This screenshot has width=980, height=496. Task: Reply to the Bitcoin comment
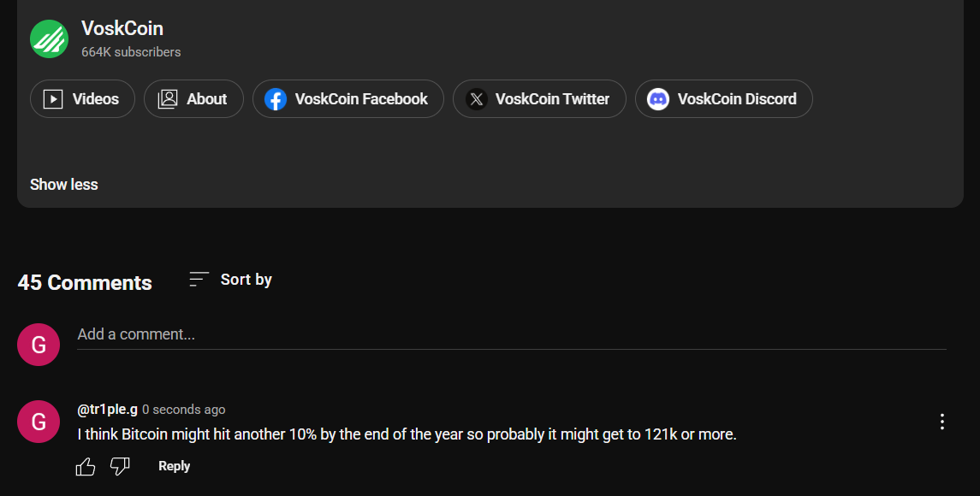click(x=174, y=466)
